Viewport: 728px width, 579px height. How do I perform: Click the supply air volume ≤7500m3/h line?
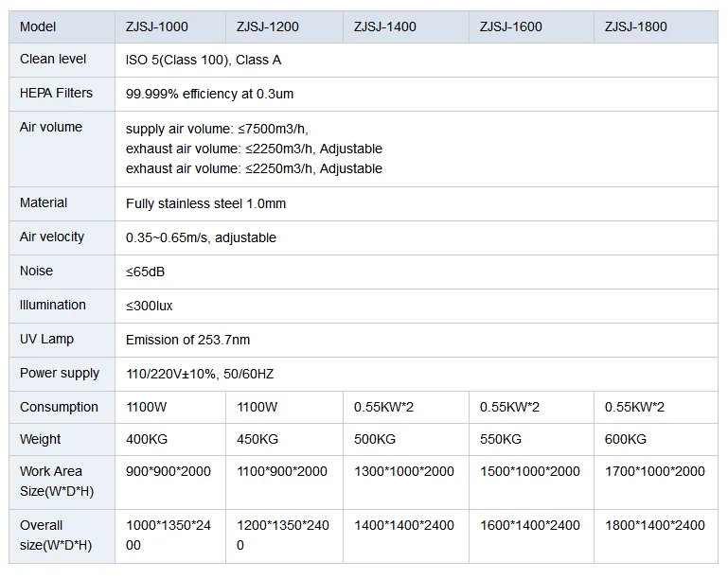[217, 129]
